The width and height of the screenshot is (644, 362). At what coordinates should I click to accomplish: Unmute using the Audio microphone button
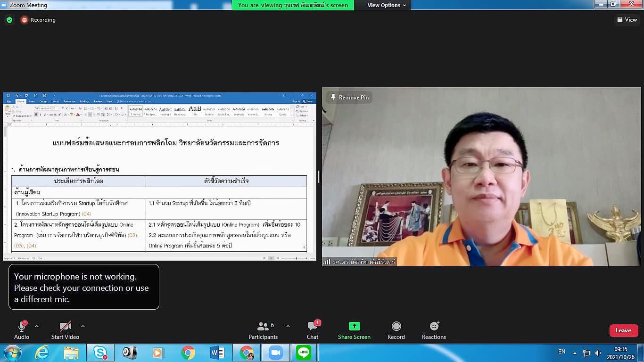tap(22, 327)
